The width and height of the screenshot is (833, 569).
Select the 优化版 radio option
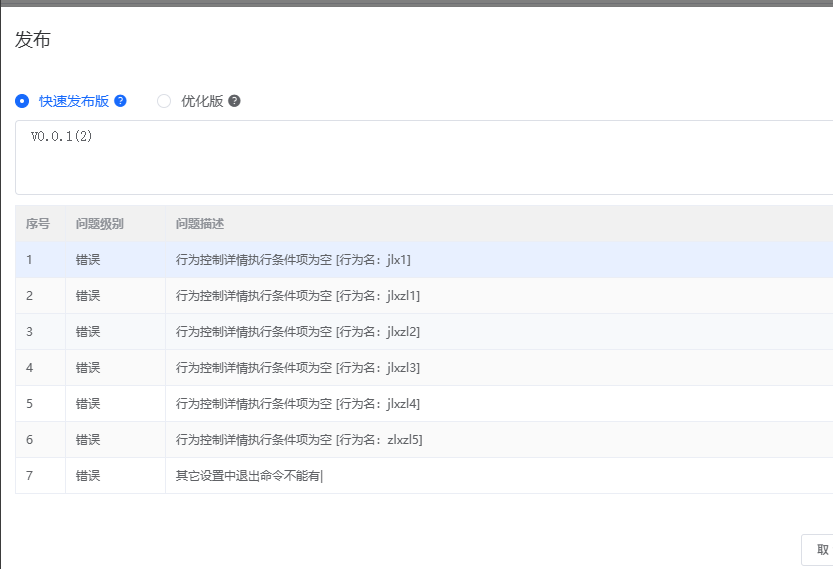tap(164, 101)
